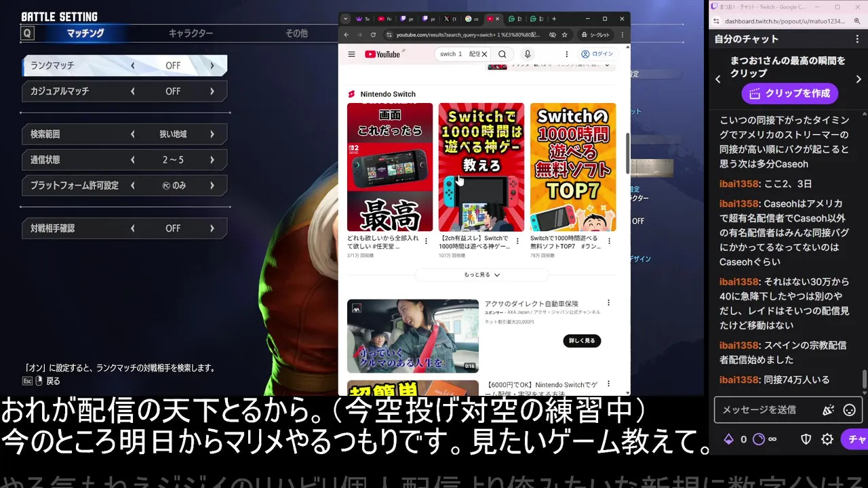
Task: Open the Switchで1000時間は遊べる神ゲー short
Action: [481, 167]
